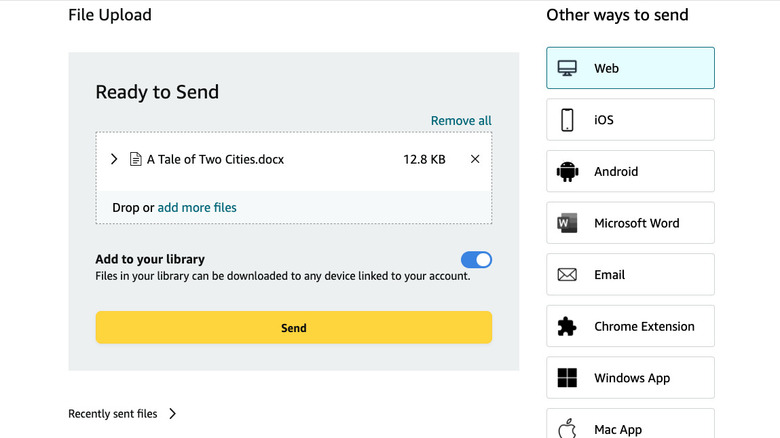Remove A Tale of Two Cities.docx file
This screenshot has width=780, height=438.
coord(475,159)
